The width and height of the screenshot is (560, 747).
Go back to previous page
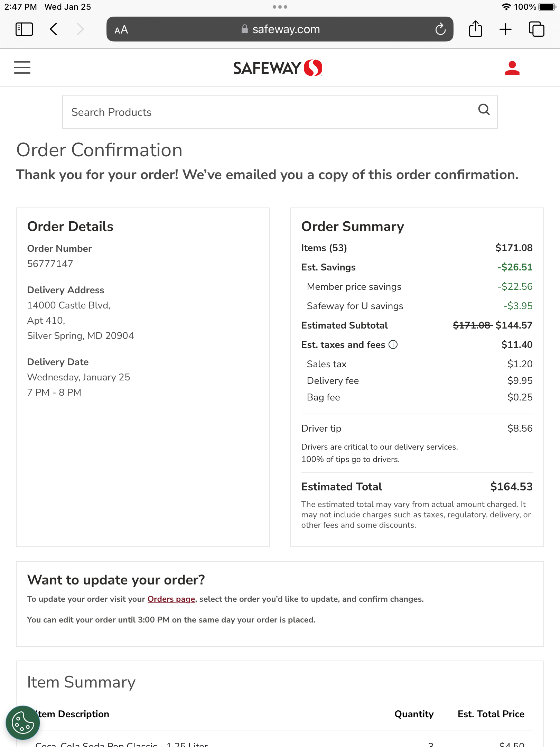54,29
